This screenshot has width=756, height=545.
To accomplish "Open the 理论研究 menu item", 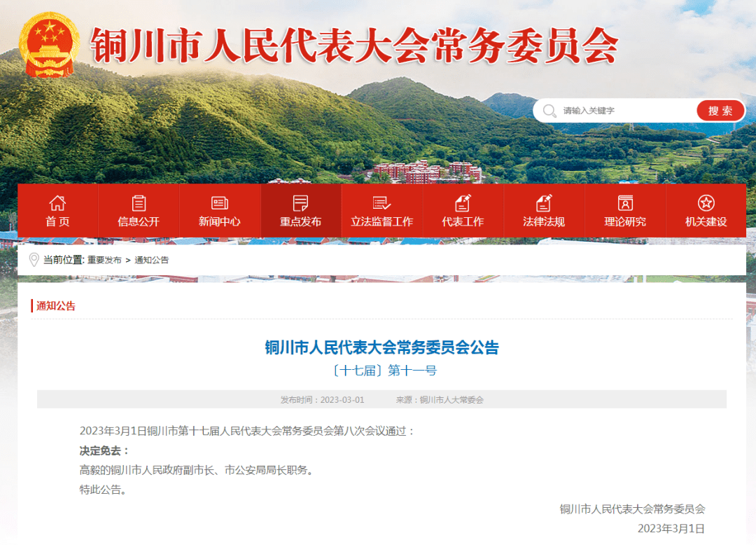I will pyautogui.click(x=625, y=211).
